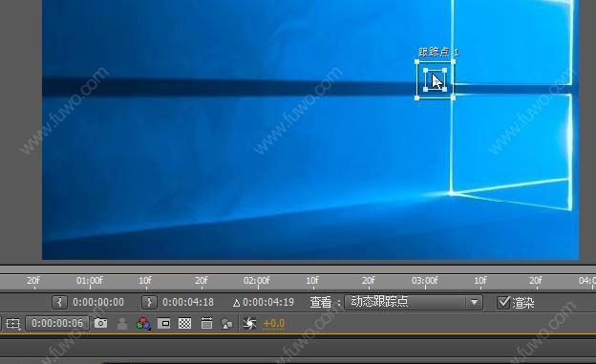Open the RGB channel display icon
The width and height of the screenshot is (596, 364).
(x=143, y=324)
